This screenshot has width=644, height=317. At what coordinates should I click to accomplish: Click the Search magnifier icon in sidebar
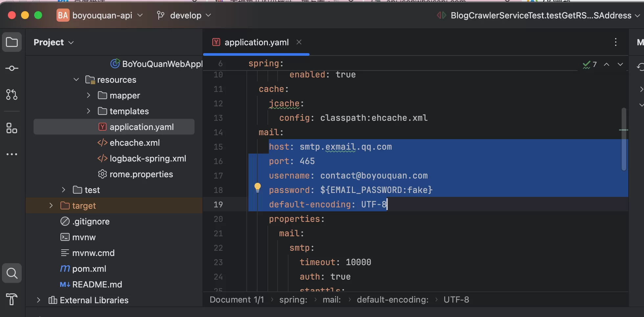click(12, 273)
